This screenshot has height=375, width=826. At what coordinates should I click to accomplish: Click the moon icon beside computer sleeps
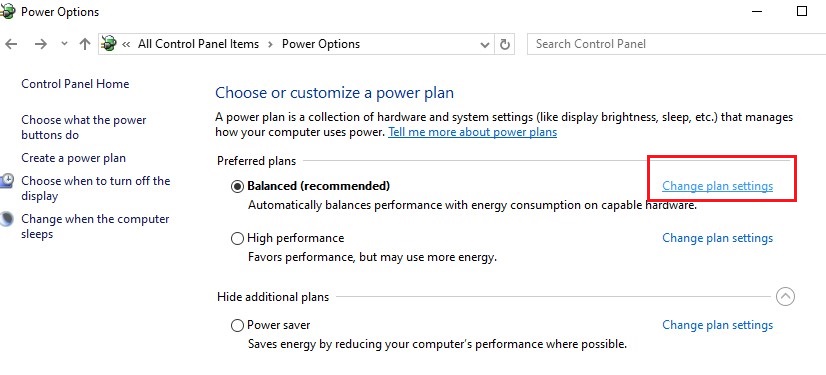tap(6, 219)
